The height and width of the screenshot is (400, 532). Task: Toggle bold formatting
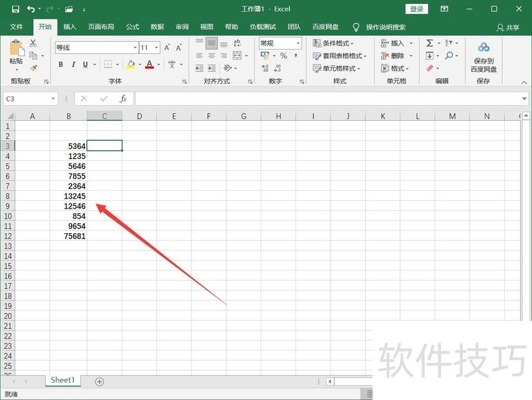pyautogui.click(x=61, y=64)
